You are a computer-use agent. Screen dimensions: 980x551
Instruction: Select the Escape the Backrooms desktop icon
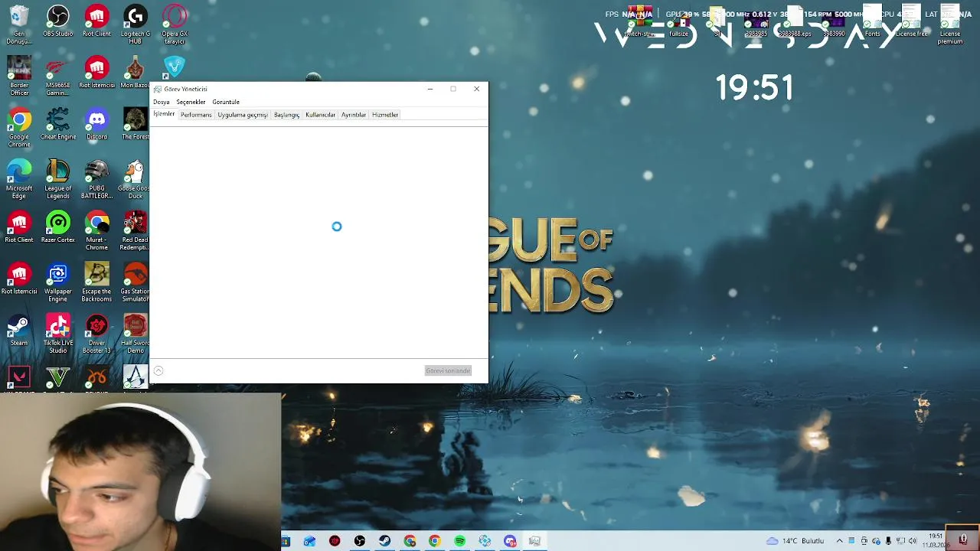pos(96,282)
